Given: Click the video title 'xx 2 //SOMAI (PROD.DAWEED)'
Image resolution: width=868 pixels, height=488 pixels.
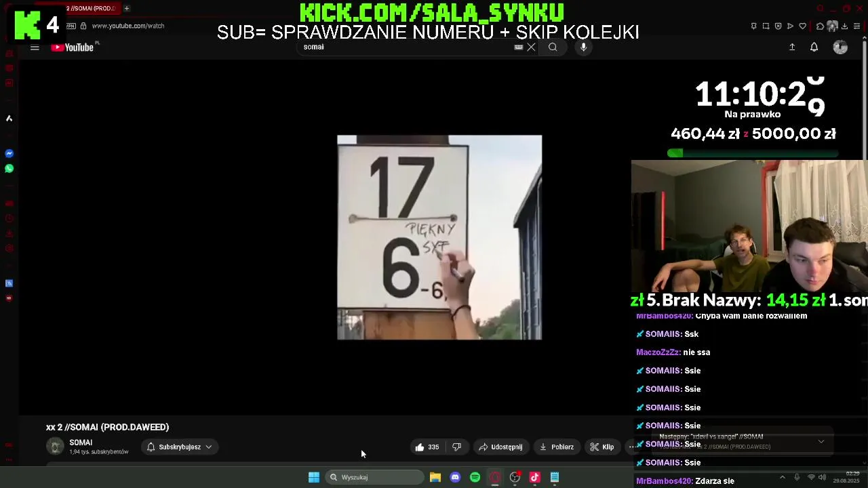Looking at the screenshot, I should tap(107, 427).
